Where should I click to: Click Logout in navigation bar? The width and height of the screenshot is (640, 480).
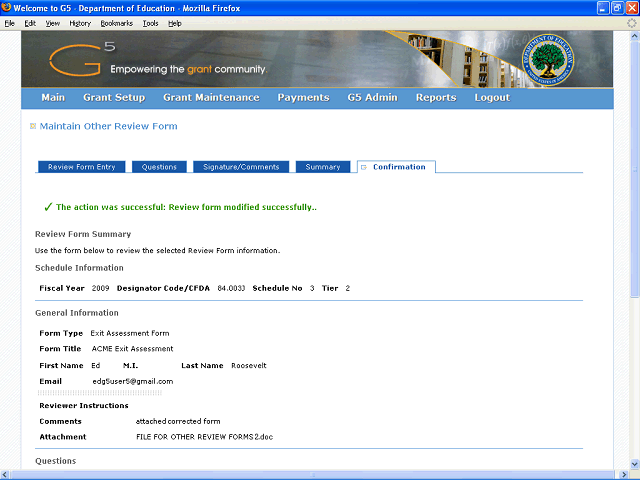pos(492,98)
